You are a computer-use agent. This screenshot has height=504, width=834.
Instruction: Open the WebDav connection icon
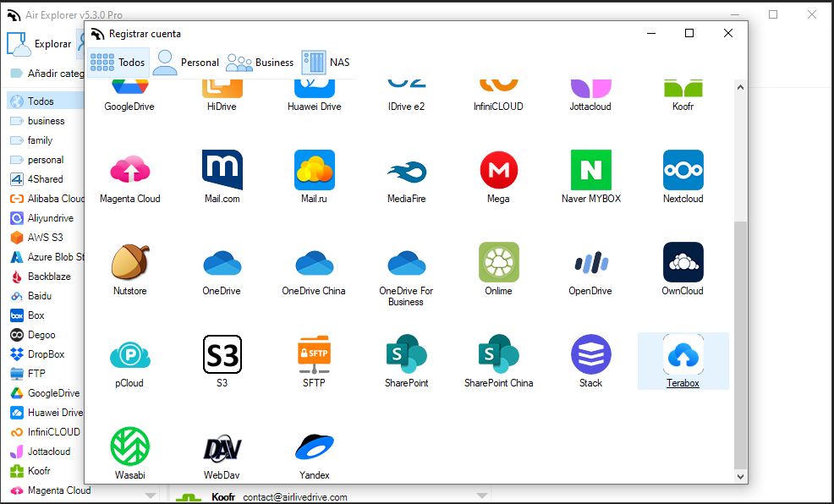pyautogui.click(x=222, y=446)
